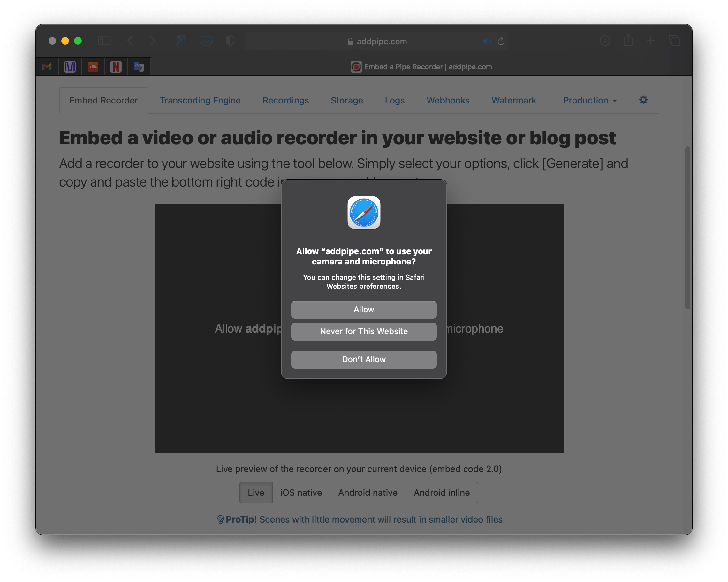
Task: Click the Settings gear icon
Action: [643, 100]
